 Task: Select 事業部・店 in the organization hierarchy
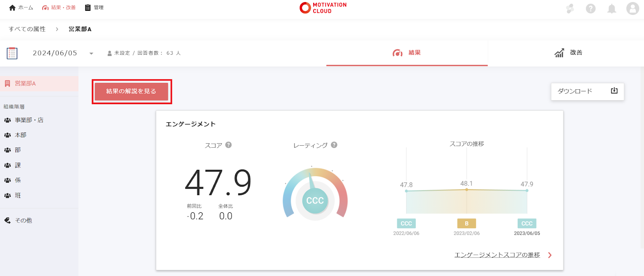[29, 120]
